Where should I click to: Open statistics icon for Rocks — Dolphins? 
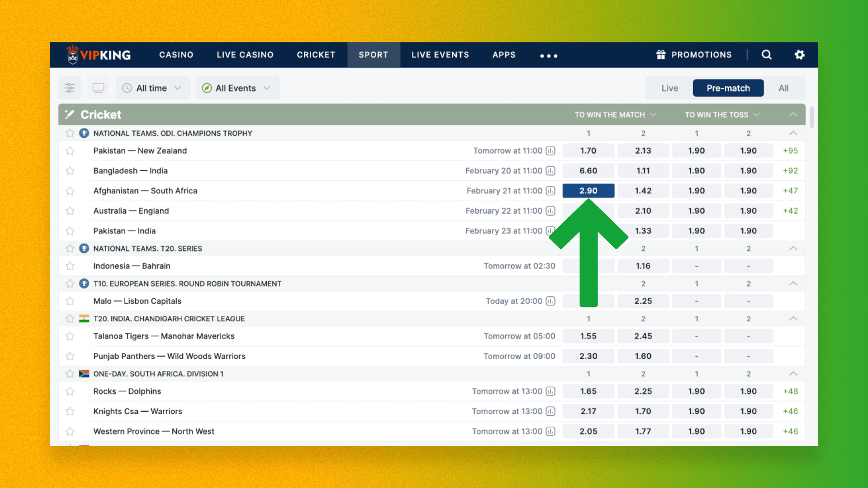point(550,391)
